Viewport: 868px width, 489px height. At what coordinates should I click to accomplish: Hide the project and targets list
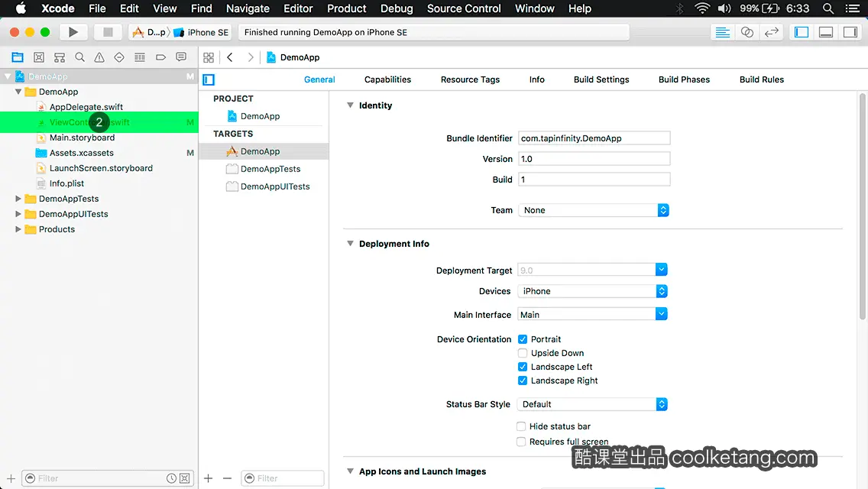click(209, 79)
